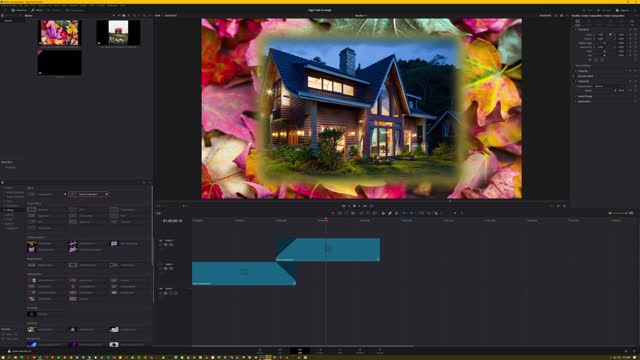Expand the Speed Change section
The height and width of the screenshot is (360, 640).
(x=584, y=96)
